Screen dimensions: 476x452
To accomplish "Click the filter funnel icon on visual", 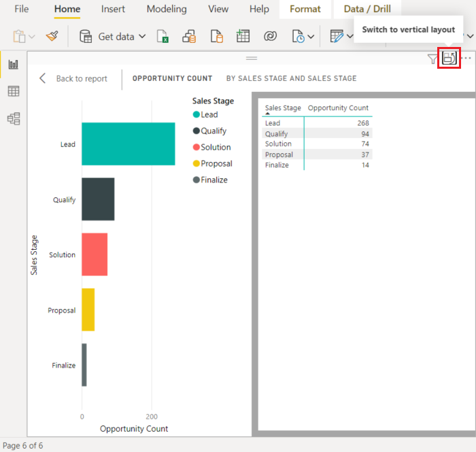I will (432, 59).
